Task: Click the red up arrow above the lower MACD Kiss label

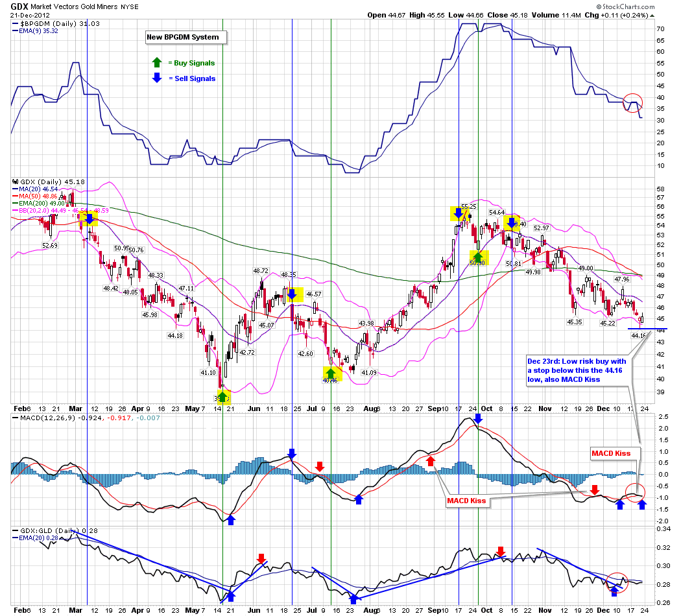Action: 431,461
